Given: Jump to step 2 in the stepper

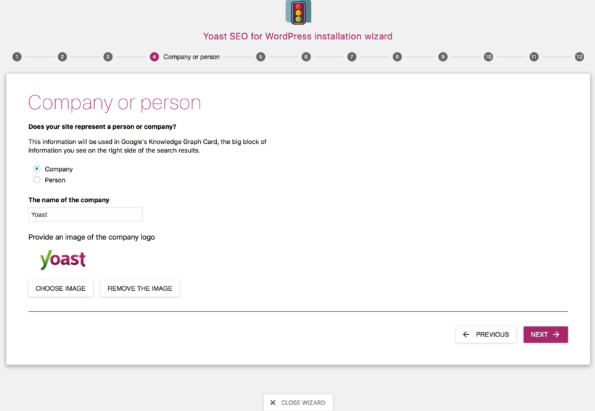Looking at the screenshot, I should 62,57.
